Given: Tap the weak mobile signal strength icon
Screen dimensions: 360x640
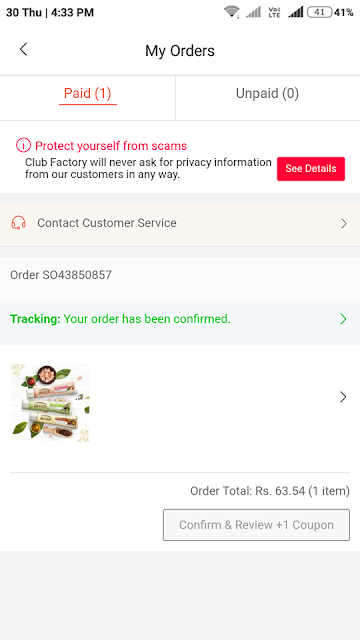Looking at the screenshot, I should [x=253, y=12].
